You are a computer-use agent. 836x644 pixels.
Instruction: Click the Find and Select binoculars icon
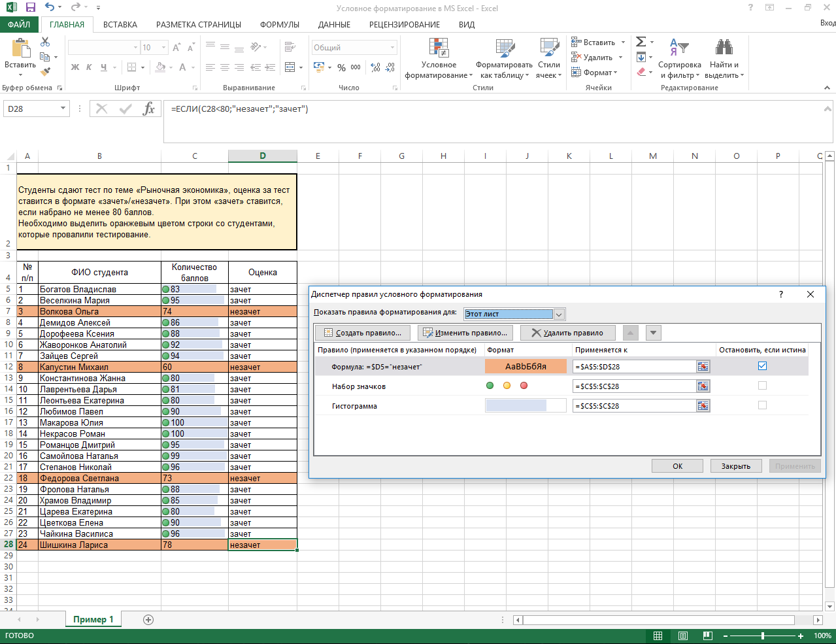click(x=724, y=48)
